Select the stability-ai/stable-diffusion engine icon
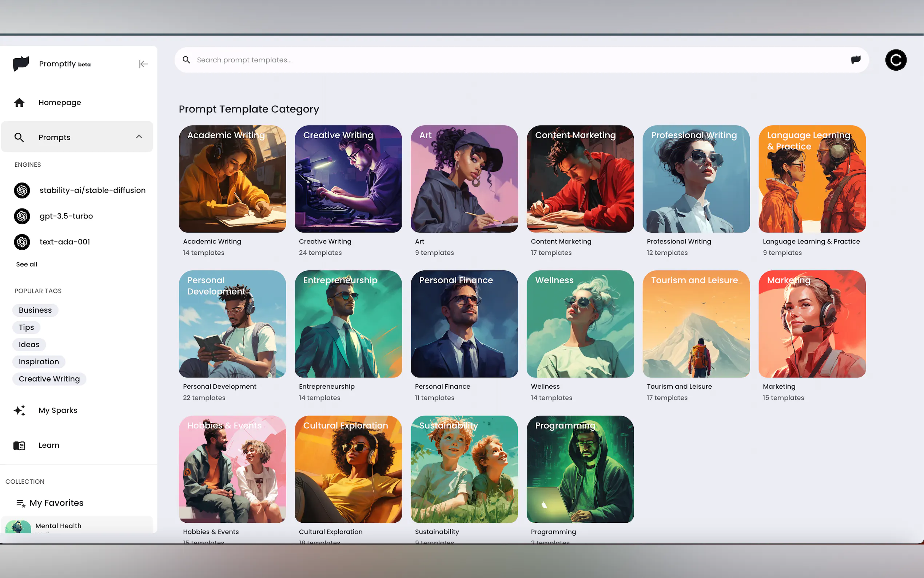Viewport: 924px width, 578px height. pos(22,190)
